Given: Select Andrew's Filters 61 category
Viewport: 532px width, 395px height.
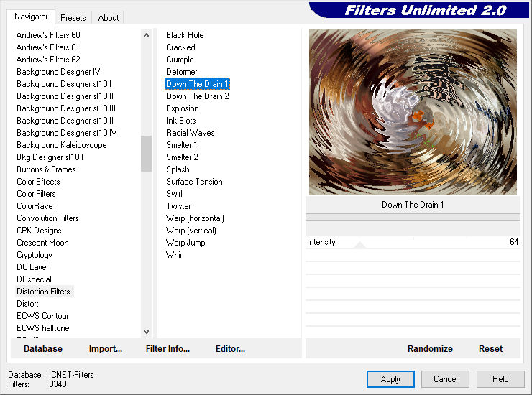Looking at the screenshot, I should tap(47, 47).
